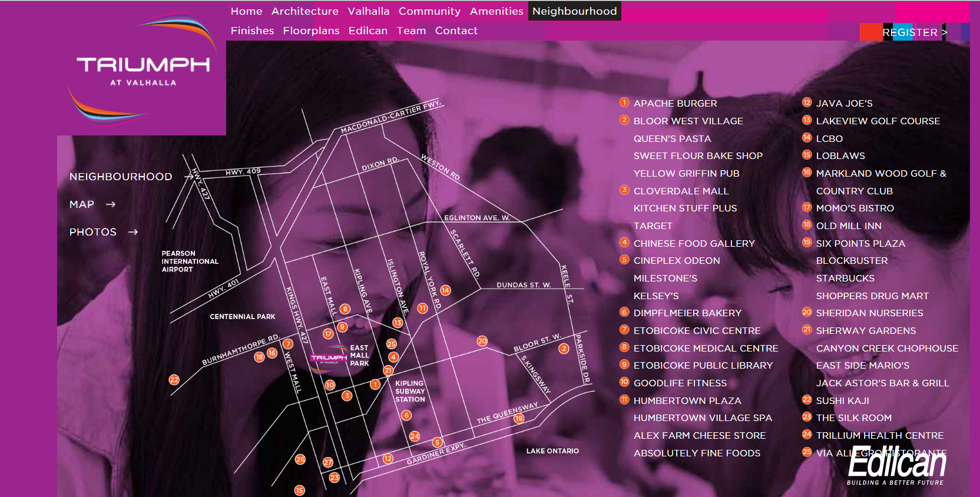Click the arrow next to MAP
Image resolution: width=980 pixels, height=497 pixels.
click(x=111, y=204)
